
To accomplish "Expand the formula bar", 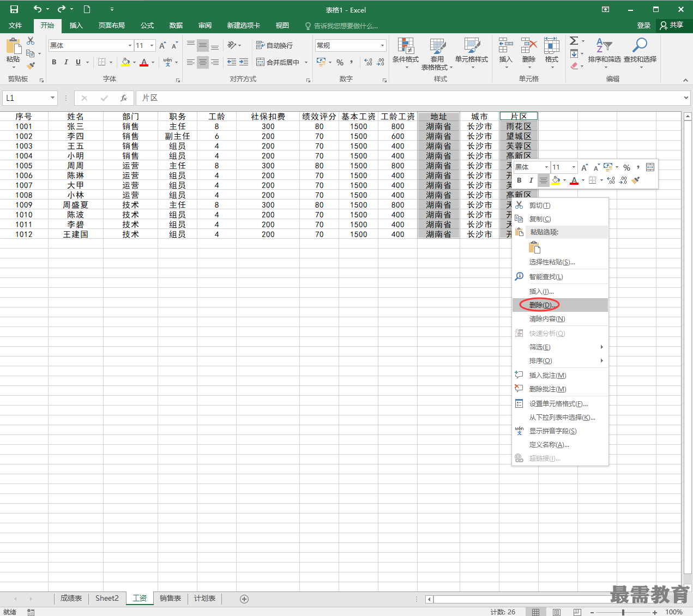I will pyautogui.click(x=686, y=98).
